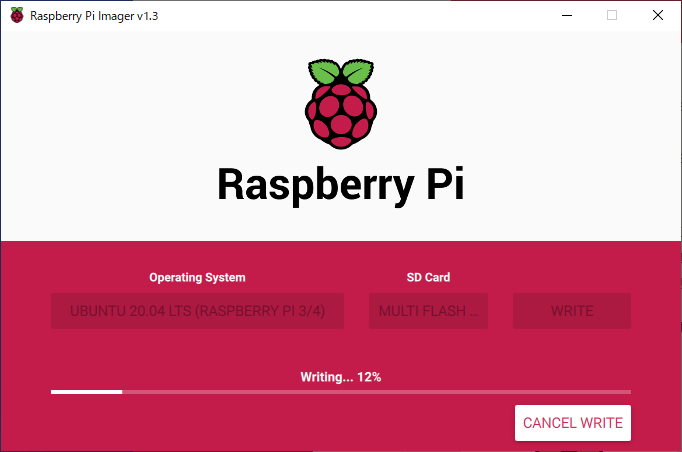The width and height of the screenshot is (682, 452).
Task: Click the large "Raspberry Pi" heading
Action: pyautogui.click(x=340, y=185)
